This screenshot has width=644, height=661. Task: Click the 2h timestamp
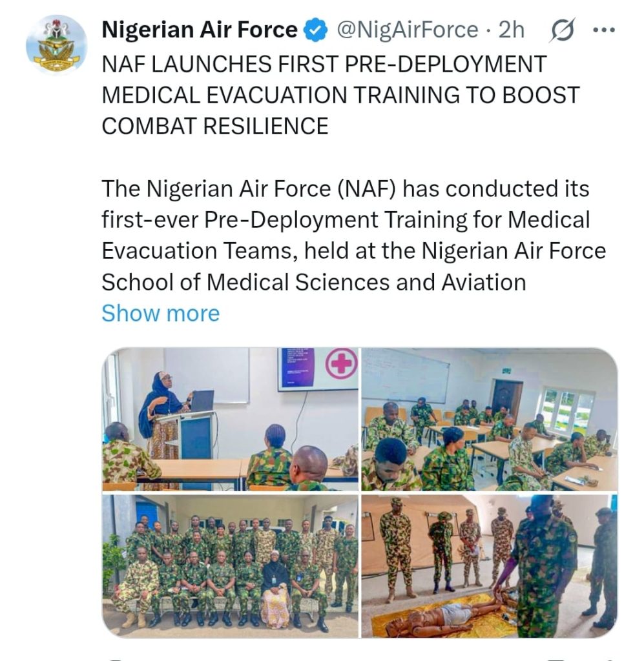511,30
